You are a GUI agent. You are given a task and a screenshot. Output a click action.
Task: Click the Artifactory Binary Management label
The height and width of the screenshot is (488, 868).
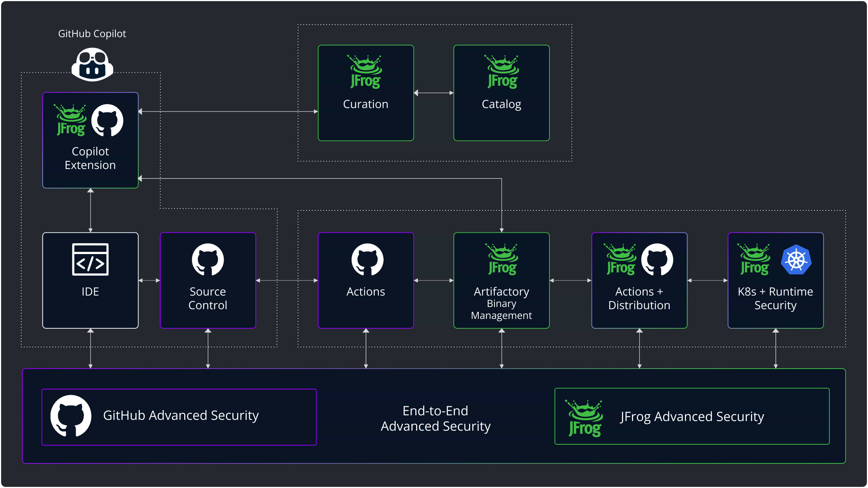501,303
